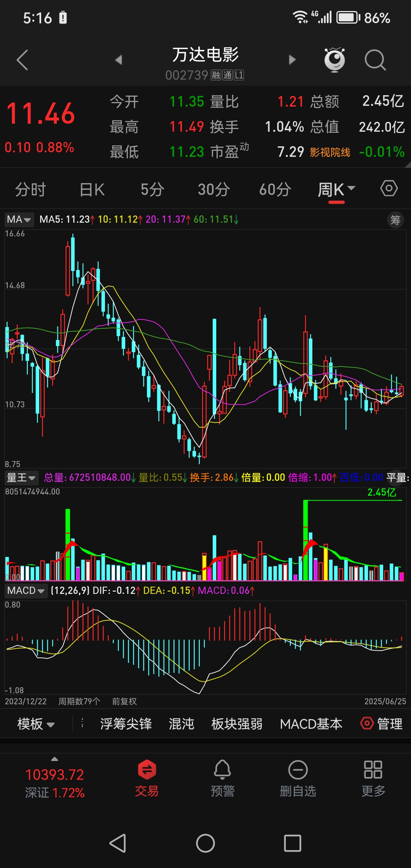Screen dimensions: 411x868
Task: Expand the 量王 volume indicator dropdown
Action: point(21,477)
